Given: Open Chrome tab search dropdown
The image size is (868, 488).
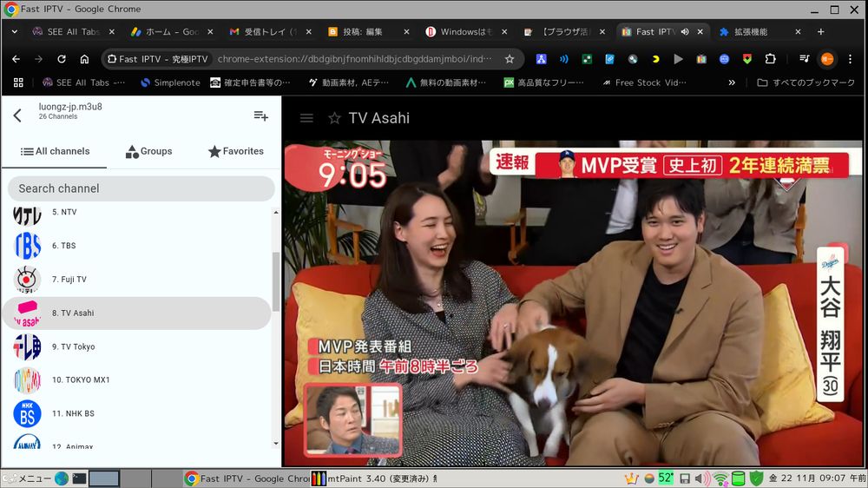Looking at the screenshot, I should pyautogui.click(x=15, y=31).
